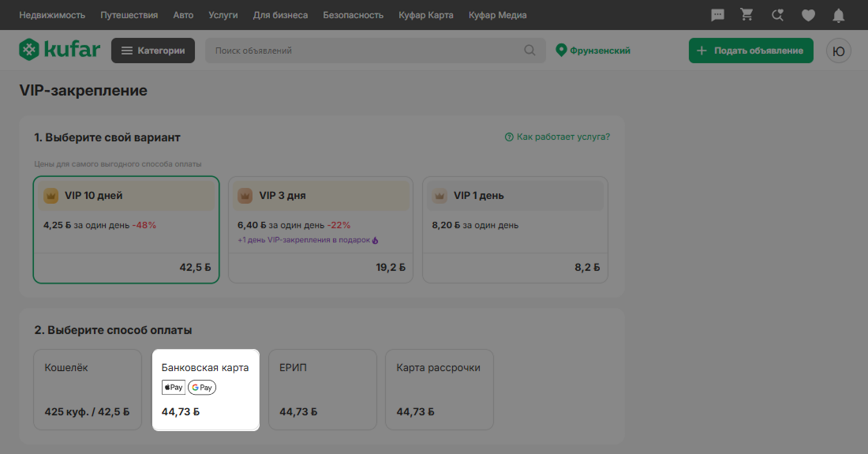Change the Фрунзенский location
The image size is (868, 454).
pyautogui.click(x=593, y=51)
